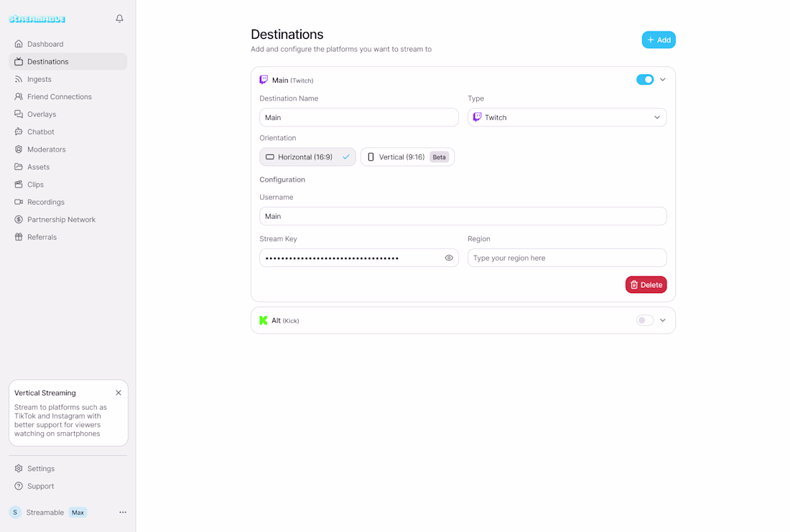
Task: Click the Ingests feed icon
Action: pos(19,79)
